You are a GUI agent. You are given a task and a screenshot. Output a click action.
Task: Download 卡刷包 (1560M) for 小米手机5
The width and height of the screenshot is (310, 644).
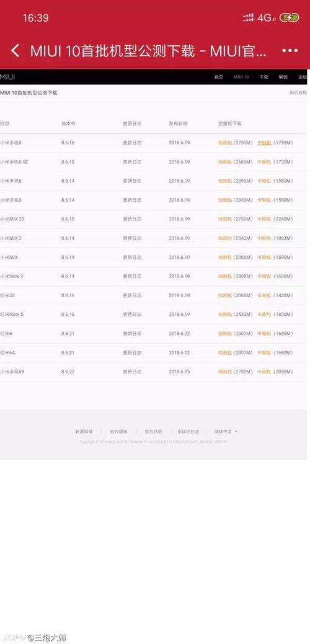[x=264, y=200]
